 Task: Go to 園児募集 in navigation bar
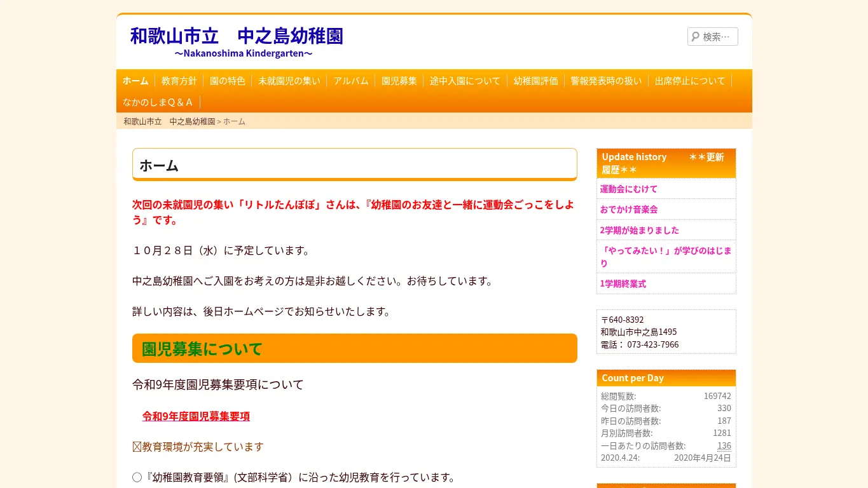tap(399, 81)
